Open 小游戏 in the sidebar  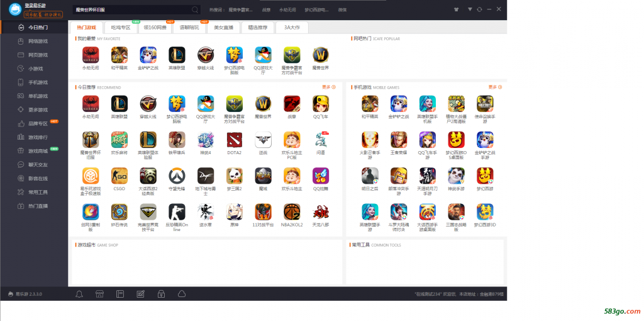point(34,69)
